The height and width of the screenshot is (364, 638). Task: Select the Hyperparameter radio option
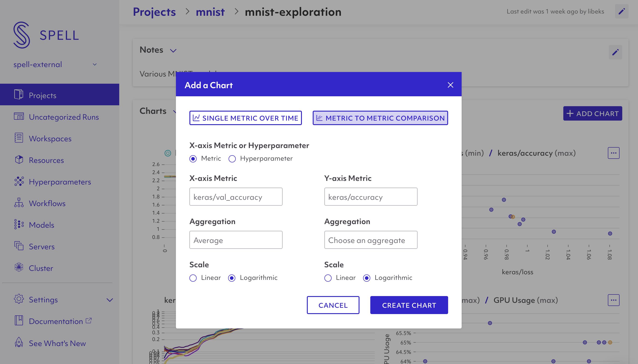(232, 159)
